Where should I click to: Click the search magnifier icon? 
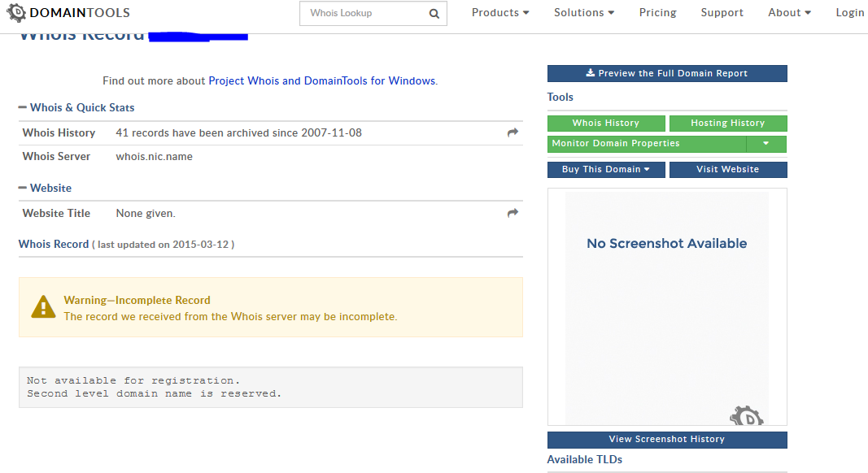click(434, 14)
